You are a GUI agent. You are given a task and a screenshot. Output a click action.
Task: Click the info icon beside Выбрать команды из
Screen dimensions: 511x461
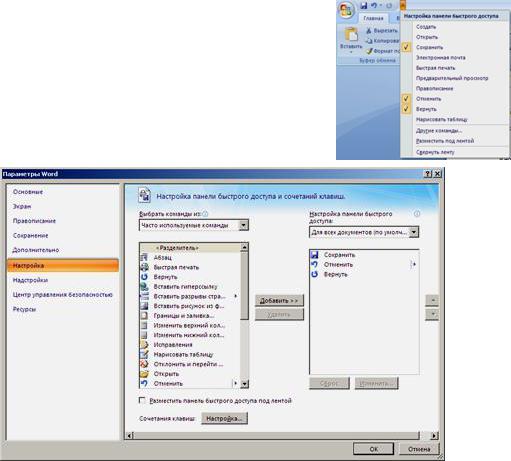[205, 214]
